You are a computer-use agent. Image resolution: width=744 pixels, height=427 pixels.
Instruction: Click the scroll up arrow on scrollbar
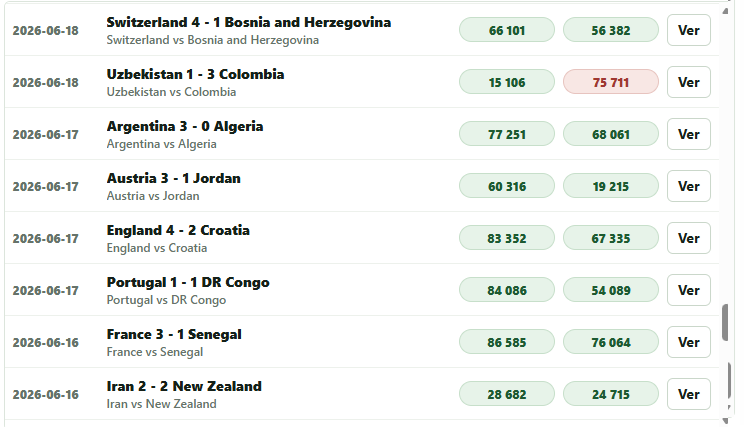point(725,10)
